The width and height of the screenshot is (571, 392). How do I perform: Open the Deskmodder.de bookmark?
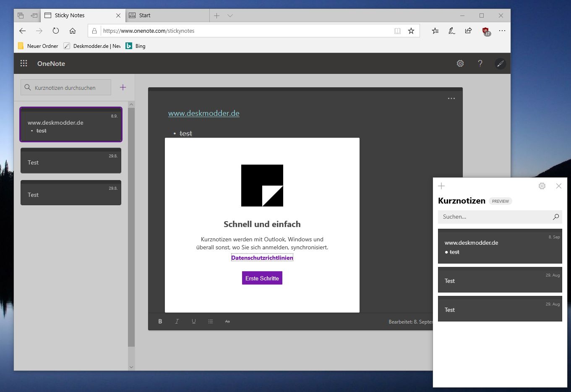92,46
